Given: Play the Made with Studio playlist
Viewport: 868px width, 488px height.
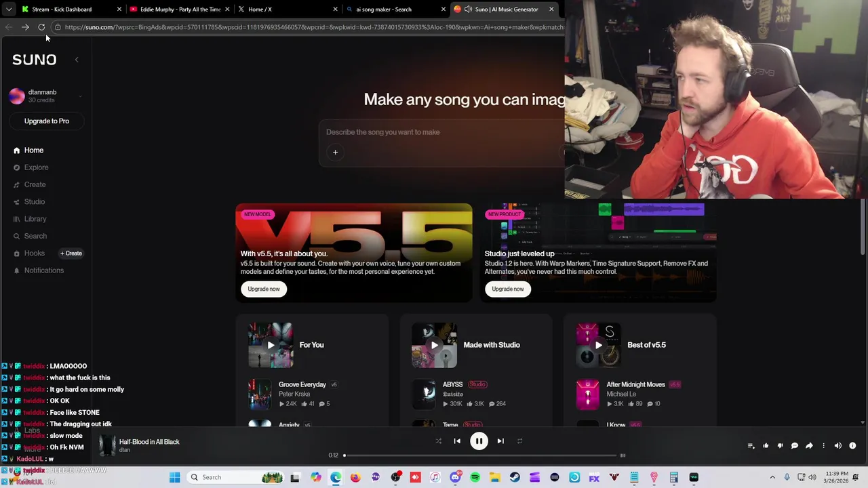Looking at the screenshot, I should 434,345.
